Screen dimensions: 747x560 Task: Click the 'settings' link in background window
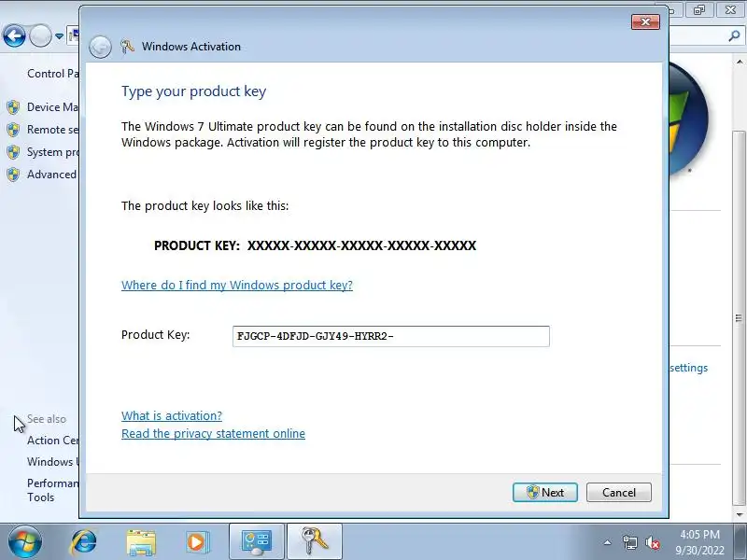[688, 368]
